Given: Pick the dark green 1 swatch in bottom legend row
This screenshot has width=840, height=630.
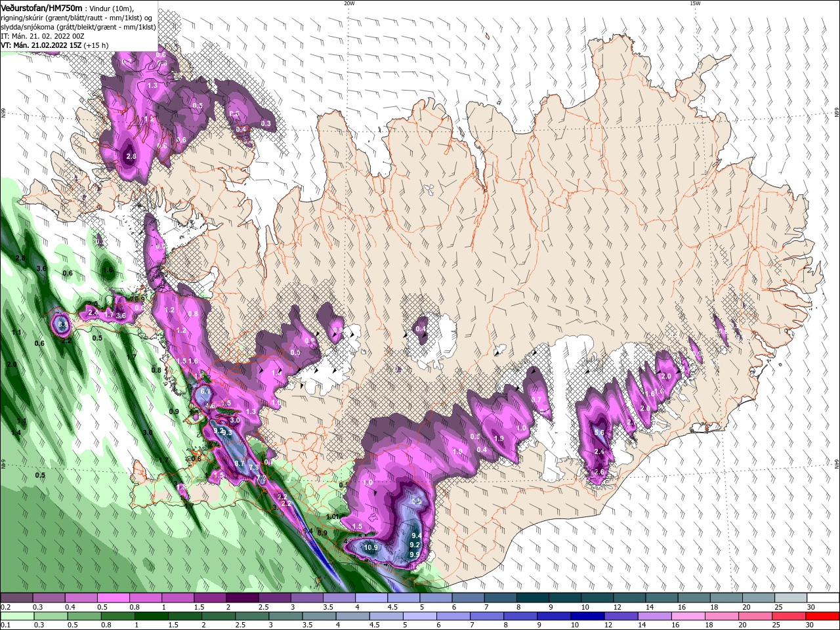Looking at the screenshot, I should coord(151,616).
